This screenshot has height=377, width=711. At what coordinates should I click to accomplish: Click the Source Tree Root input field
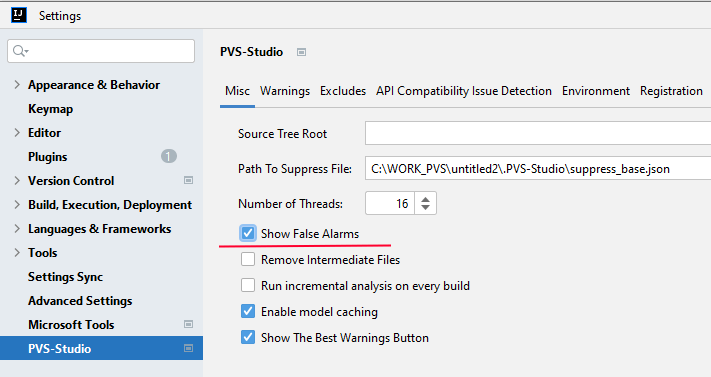pyautogui.click(x=538, y=133)
